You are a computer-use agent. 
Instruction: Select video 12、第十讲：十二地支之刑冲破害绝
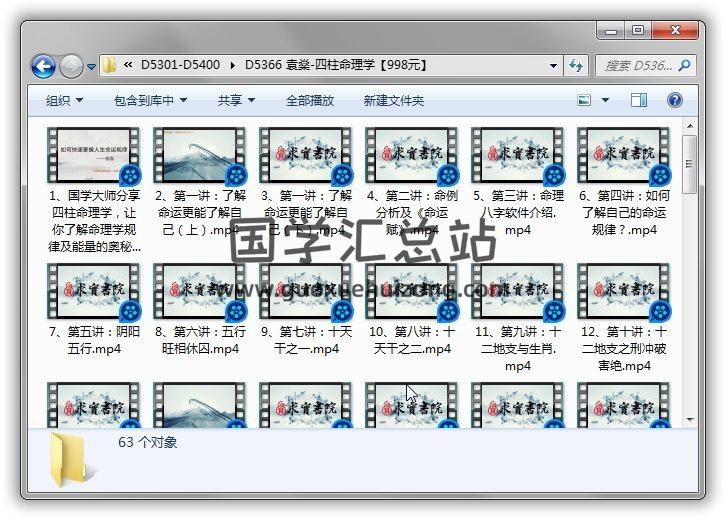(624, 318)
